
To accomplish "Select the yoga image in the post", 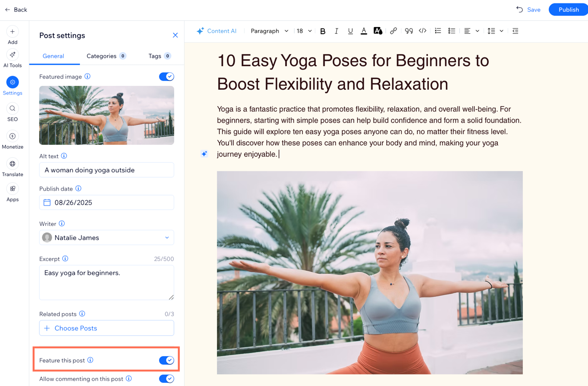I will coord(370,273).
